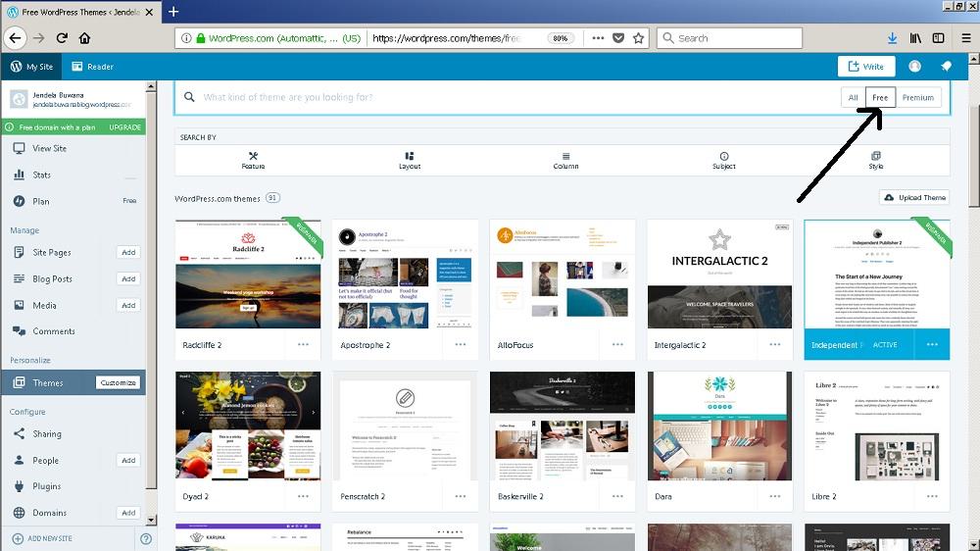Expand the Column search filter
The image size is (980, 551).
pos(565,160)
